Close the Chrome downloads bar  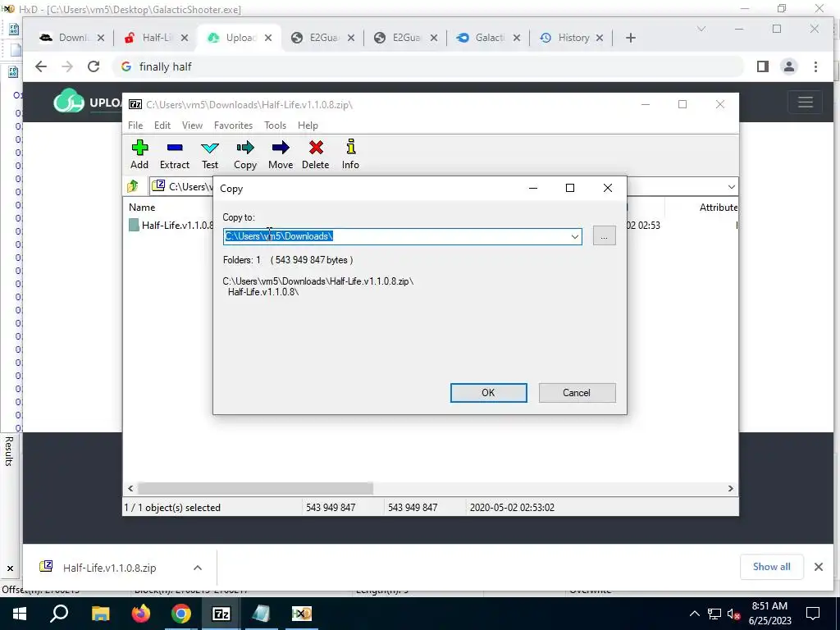pyautogui.click(x=819, y=567)
